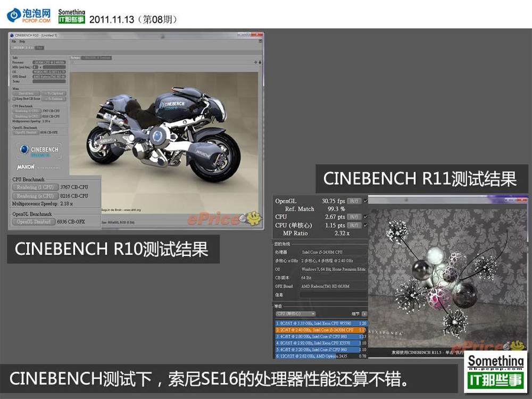Click the CINEBENCH logo in R10 sidebar

[39, 150]
